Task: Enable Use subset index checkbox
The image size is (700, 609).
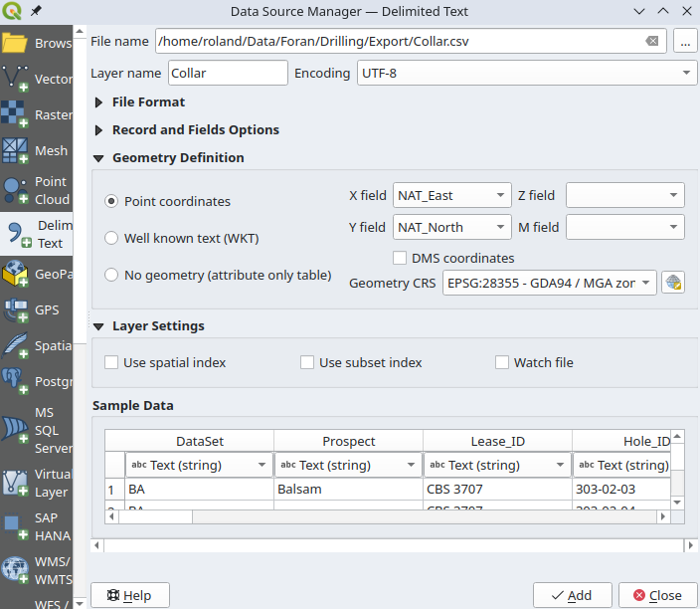Action: click(306, 362)
